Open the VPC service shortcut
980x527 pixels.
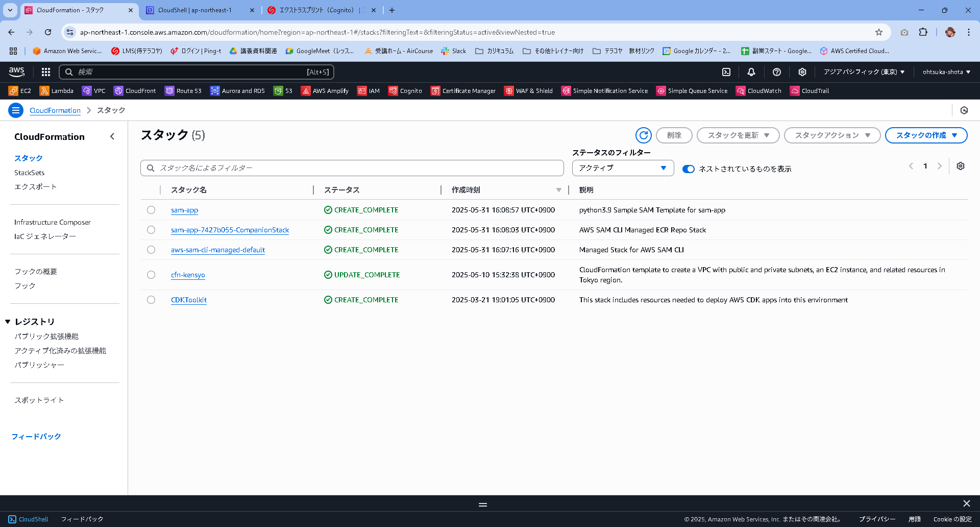point(94,91)
